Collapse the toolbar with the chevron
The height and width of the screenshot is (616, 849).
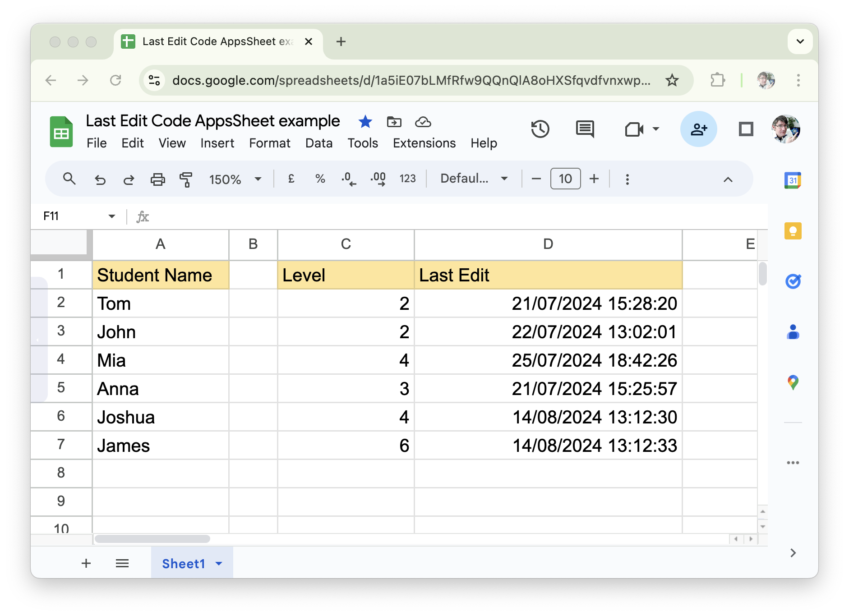[728, 179]
